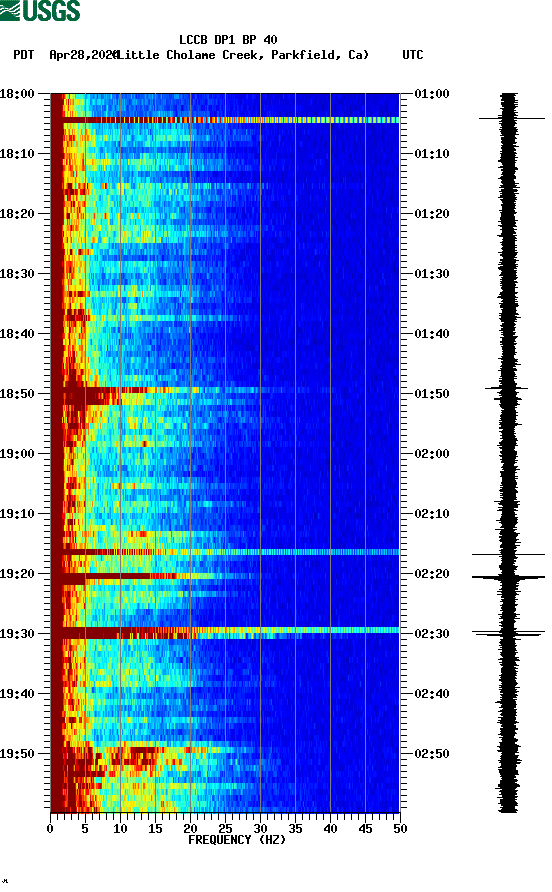552x892 pixels.
Task: Click the 01:00 UTC time label
Action: (x=432, y=93)
